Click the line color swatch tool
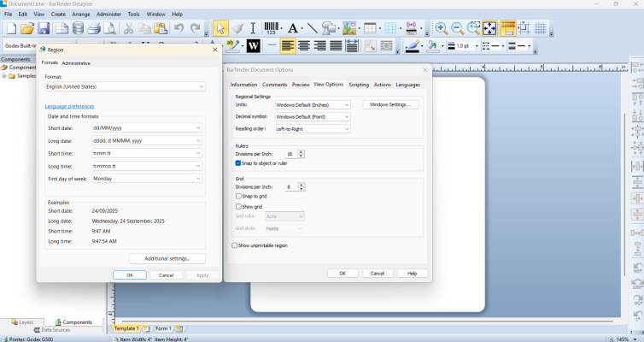This screenshot has width=644, height=342. click(413, 46)
